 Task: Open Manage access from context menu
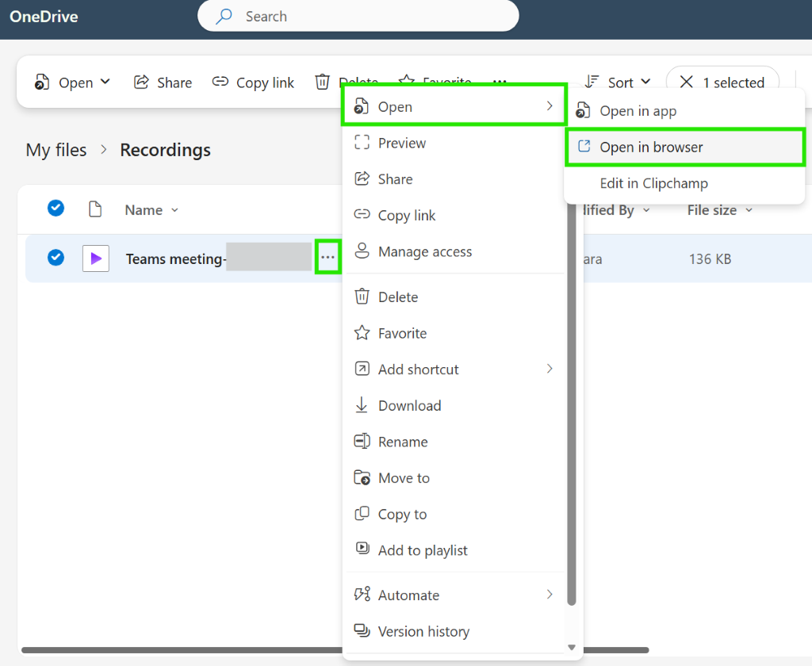[454, 251]
